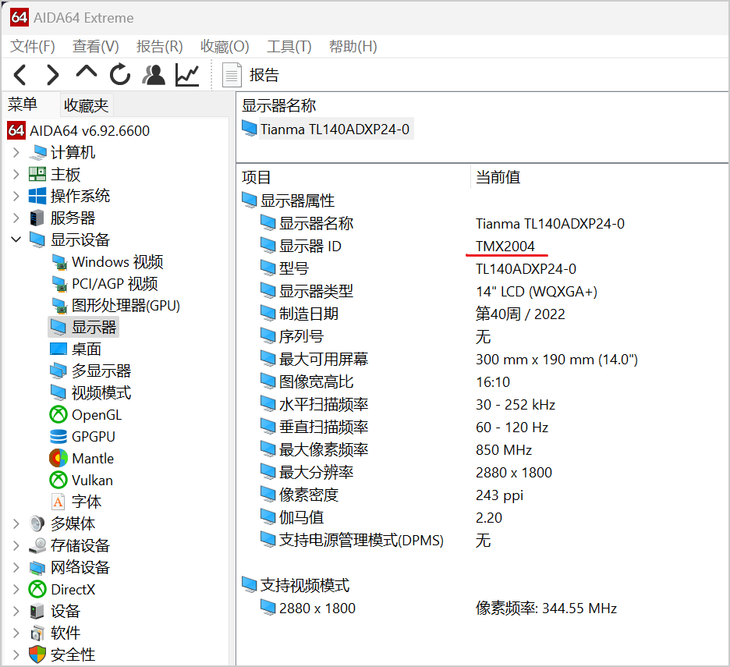
Task: Click the GPGPU stack icon
Action: (58, 436)
